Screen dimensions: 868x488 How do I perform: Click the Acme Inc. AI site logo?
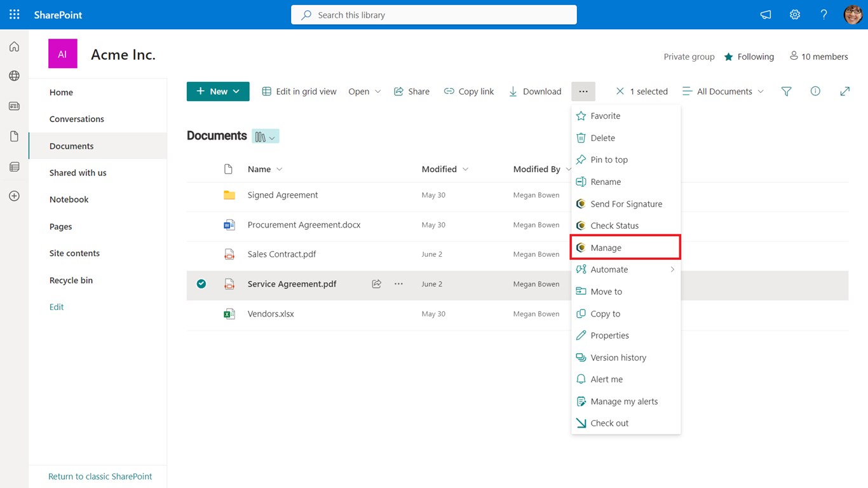point(62,54)
